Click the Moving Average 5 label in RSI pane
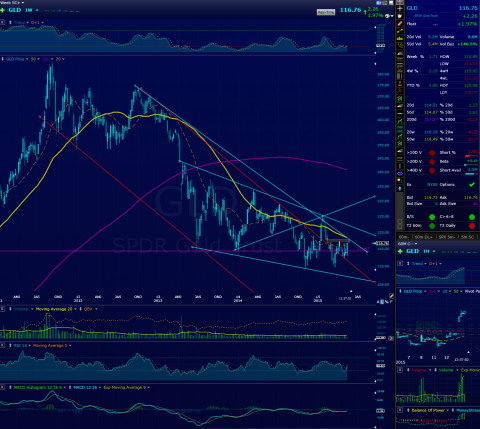The width and height of the screenshot is (480, 429). click(x=50, y=346)
